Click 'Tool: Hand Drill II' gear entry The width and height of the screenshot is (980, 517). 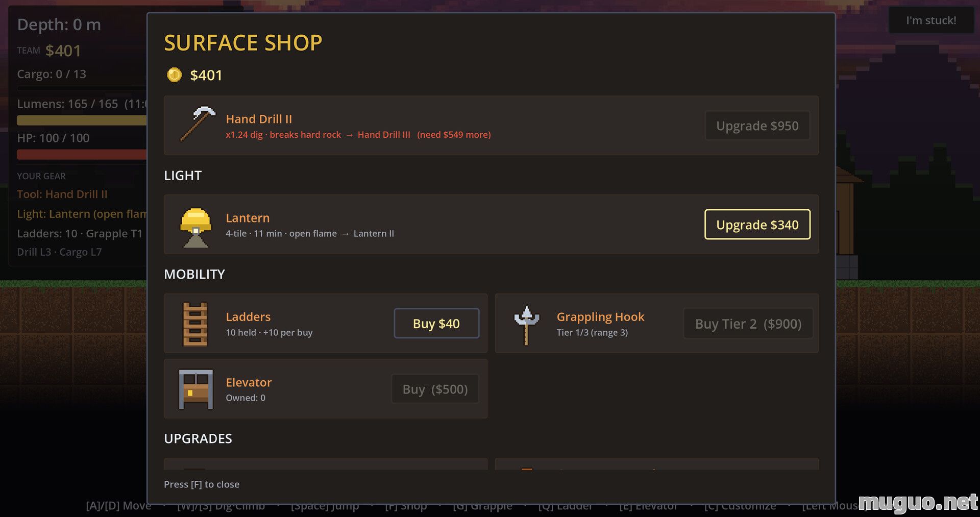(62, 194)
